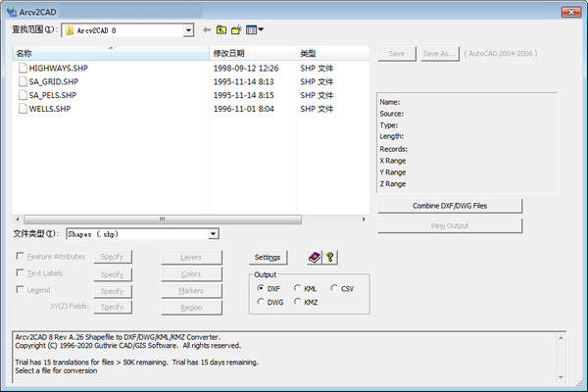Select the WELLS.SHP file name
588x392 pixels.
tap(50, 109)
